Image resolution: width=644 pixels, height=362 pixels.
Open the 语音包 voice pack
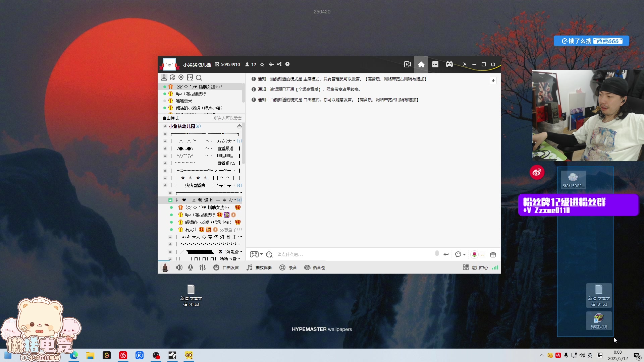pos(314,267)
